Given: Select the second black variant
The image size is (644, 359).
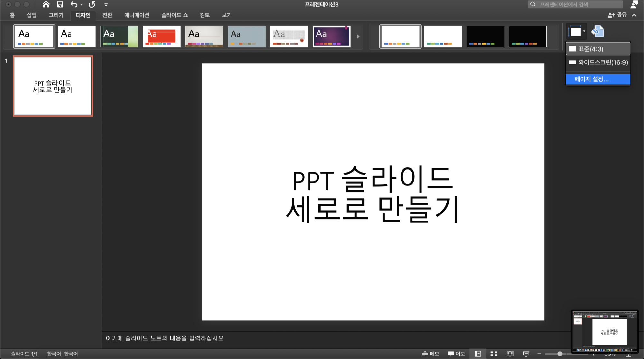Looking at the screenshot, I should (x=528, y=36).
